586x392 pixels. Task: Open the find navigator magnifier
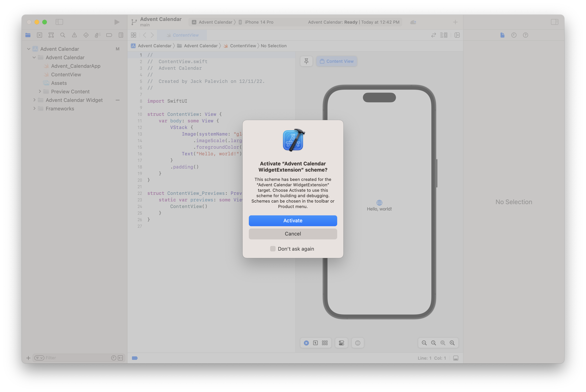63,35
